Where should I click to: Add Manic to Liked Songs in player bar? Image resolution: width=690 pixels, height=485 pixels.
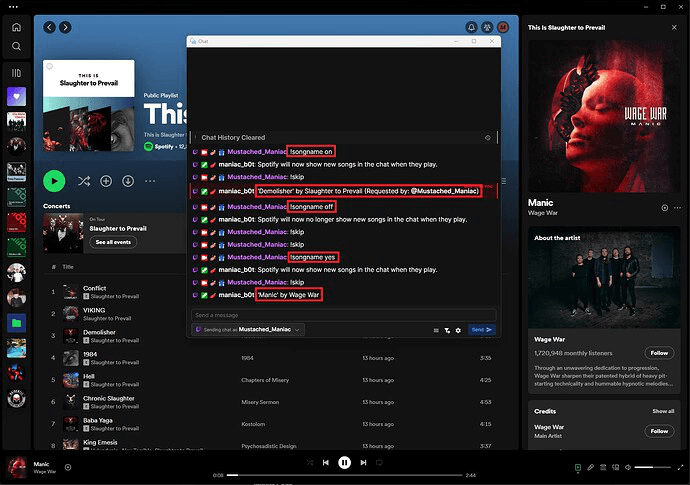click(68, 467)
